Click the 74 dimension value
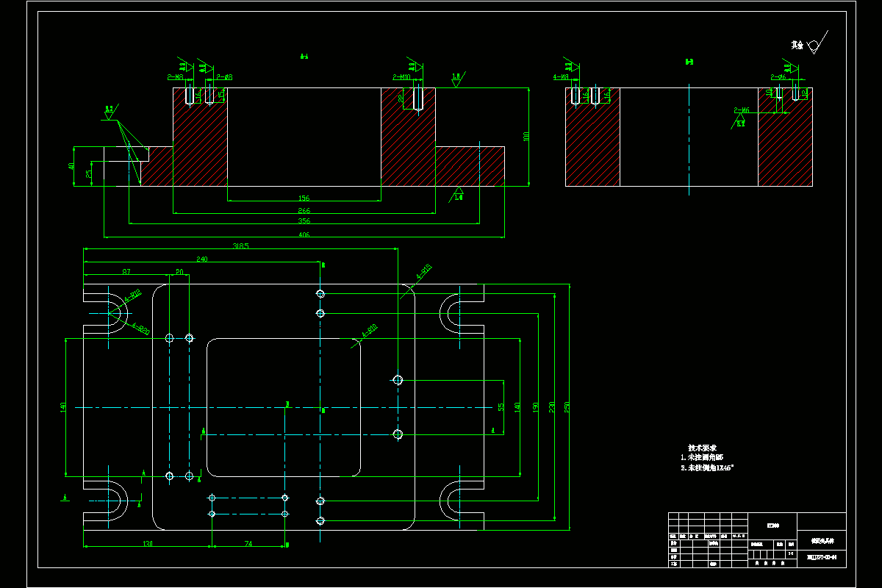The height and width of the screenshot is (588, 882). point(248,544)
